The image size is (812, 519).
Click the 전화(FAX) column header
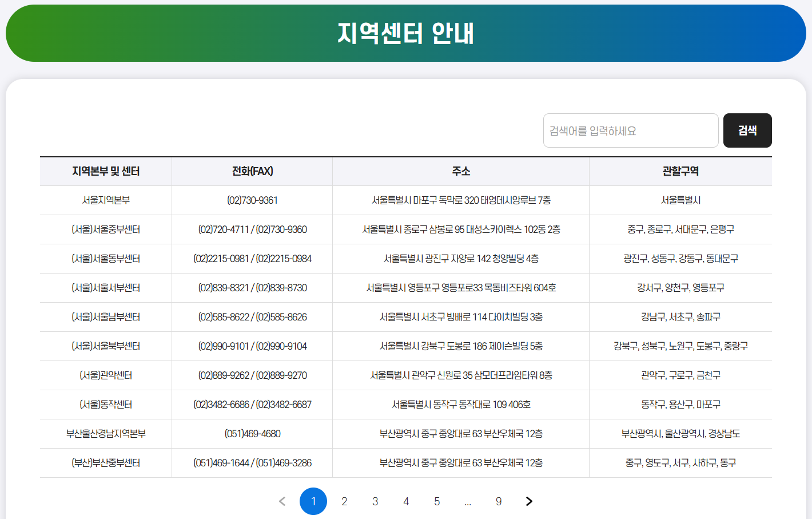click(x=252, y=171)
